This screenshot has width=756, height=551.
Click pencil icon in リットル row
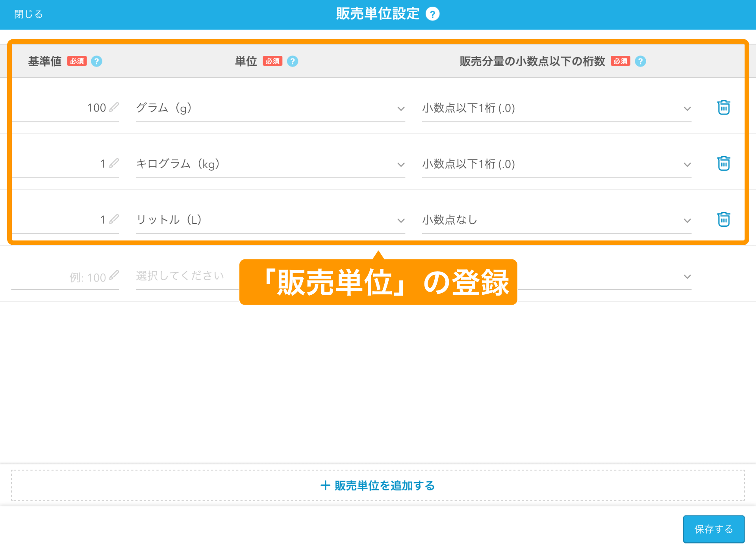point(114,219)
